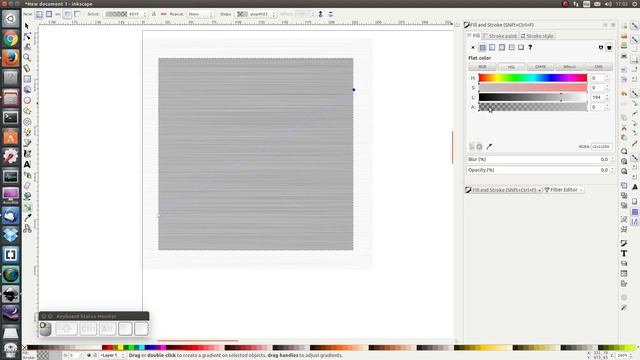Select the Gradient tool
This screenshot has width=640, height=360.
[27, 207]
